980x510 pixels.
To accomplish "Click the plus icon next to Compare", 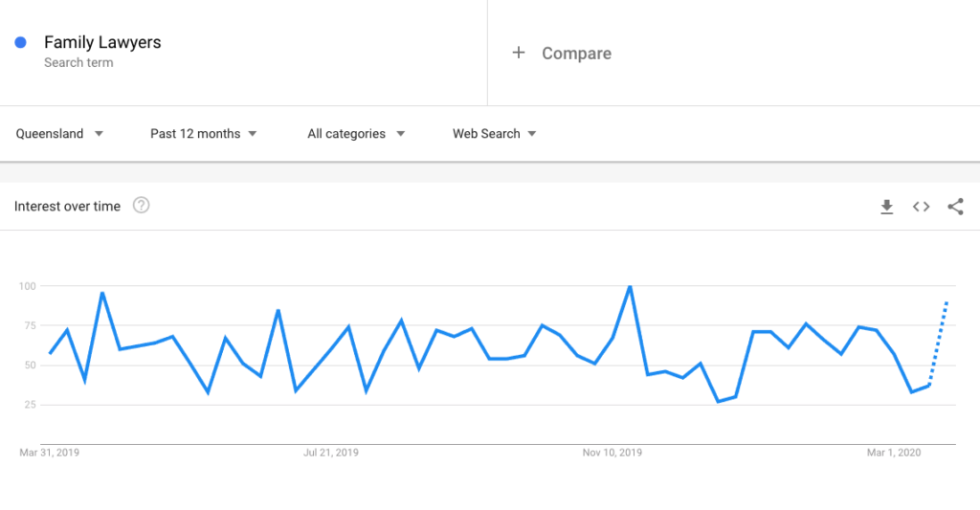I will pyautogui.click(x=518, y=53).
